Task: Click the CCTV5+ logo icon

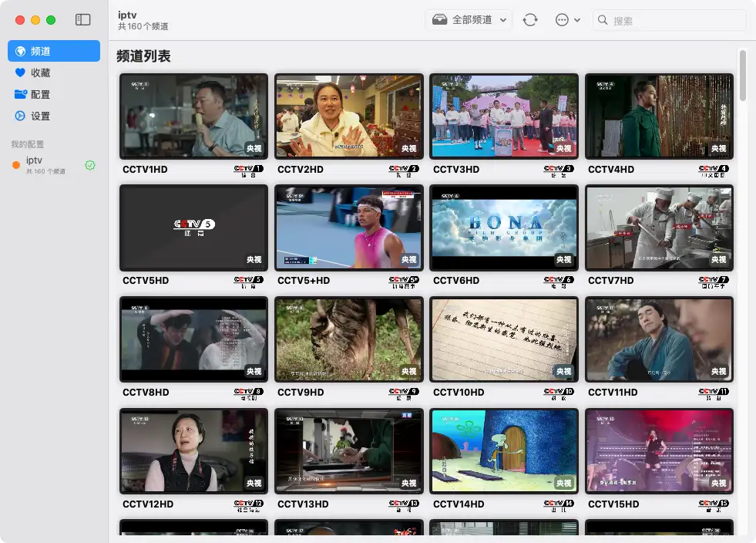Action: (404, 282)
